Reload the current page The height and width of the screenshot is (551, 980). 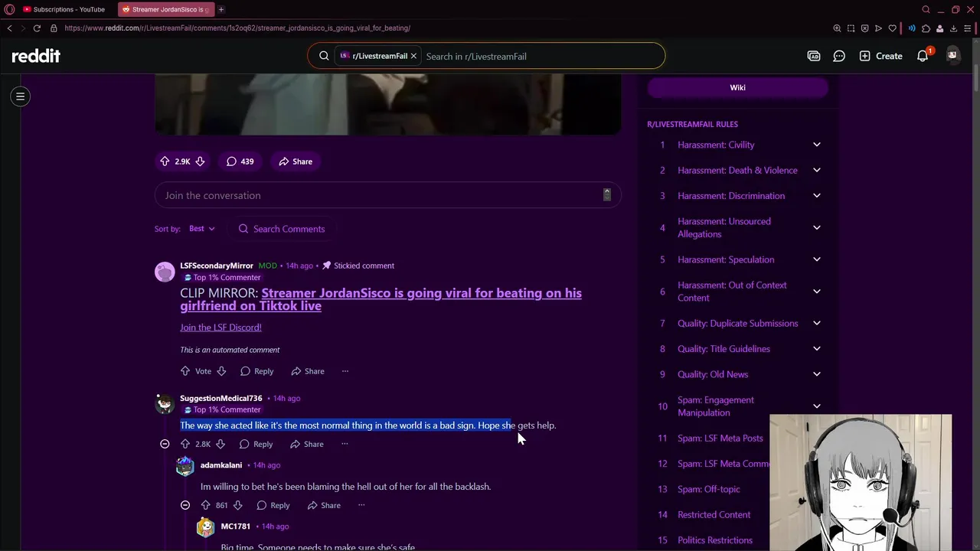(x=36, y=28)
